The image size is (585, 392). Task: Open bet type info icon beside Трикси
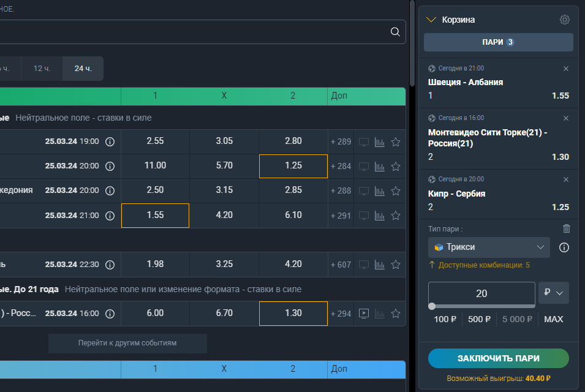coord(564,247)
